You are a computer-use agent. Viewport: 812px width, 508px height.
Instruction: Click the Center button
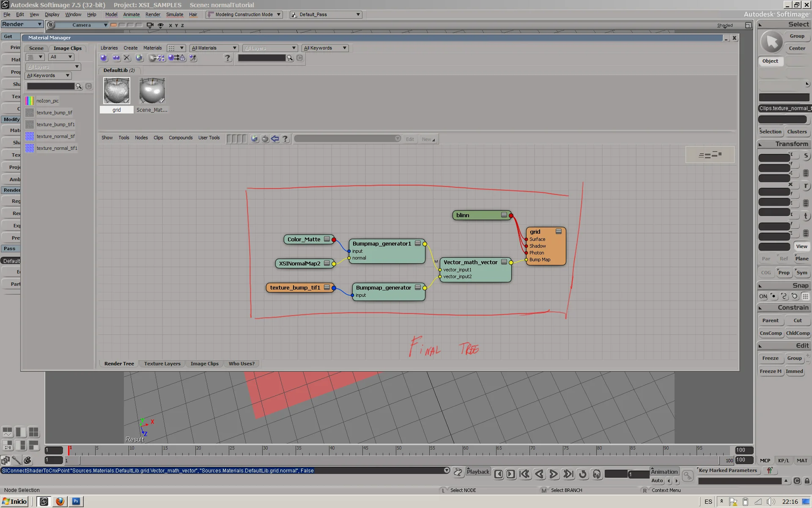pos(797,48)
